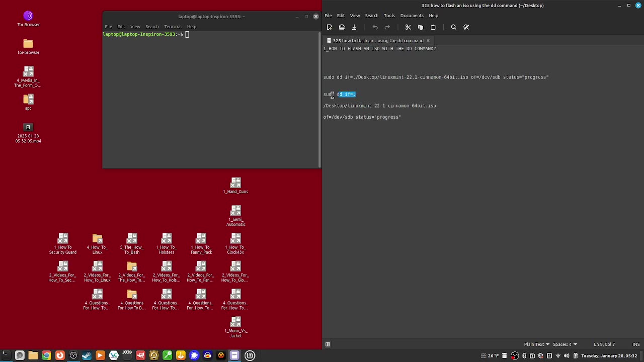The height and width of the screenshot is (362, 644).
Task: Open Find with the magnifier icon
Action: coord(453,27)
